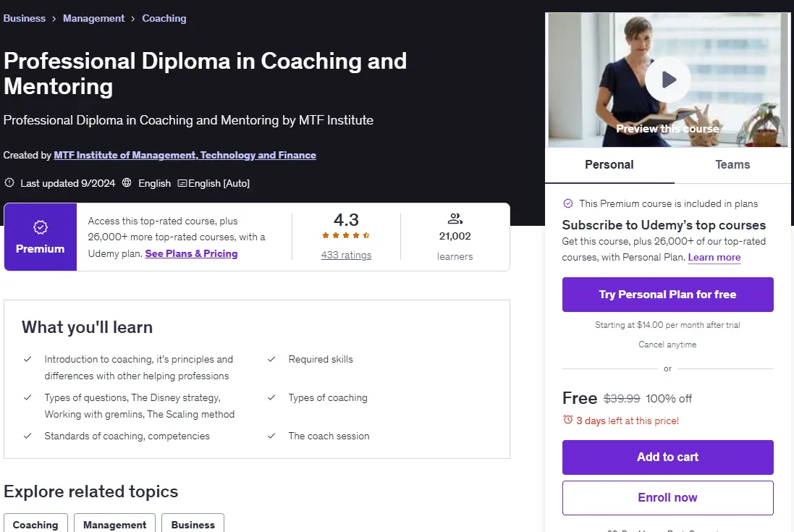Click the 4.3 rating score
Image resolution: width=794 pixels, height=532 pixels.
point(346,220)
